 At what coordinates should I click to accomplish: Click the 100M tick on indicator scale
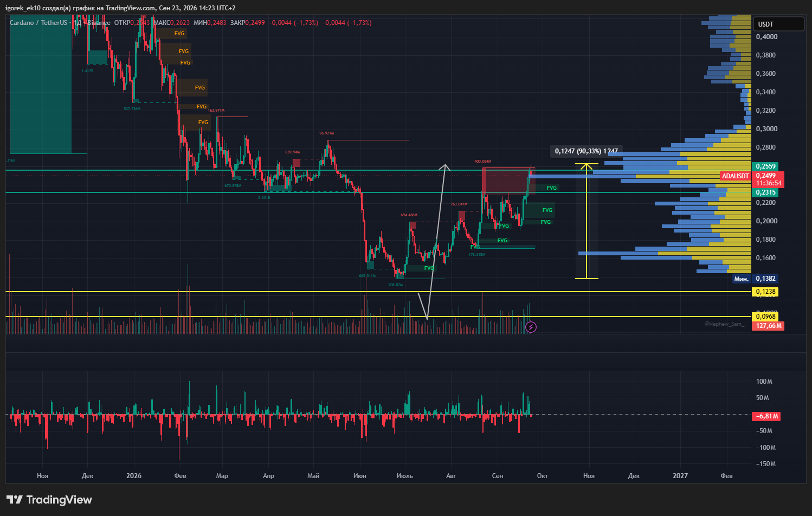[x=764, y=382]
